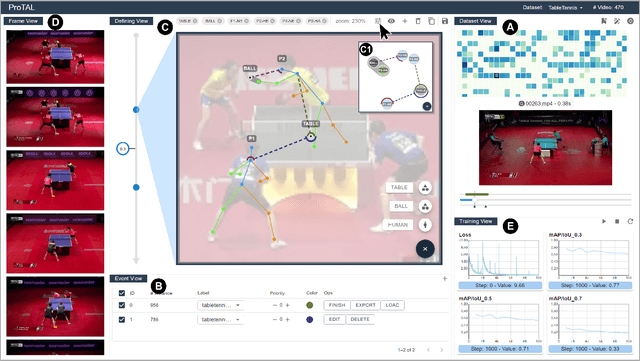This screenshot has width=640, height=361.
Task: Click the HUMAN object button
Action: (x=398, y=225)
